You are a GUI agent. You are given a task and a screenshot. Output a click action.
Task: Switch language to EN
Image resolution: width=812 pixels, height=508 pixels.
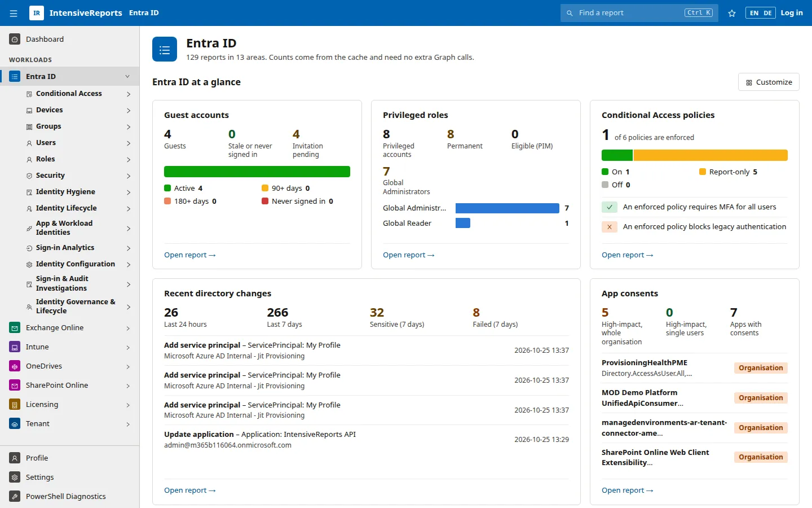pyautogui.click(x=754, y=13)
